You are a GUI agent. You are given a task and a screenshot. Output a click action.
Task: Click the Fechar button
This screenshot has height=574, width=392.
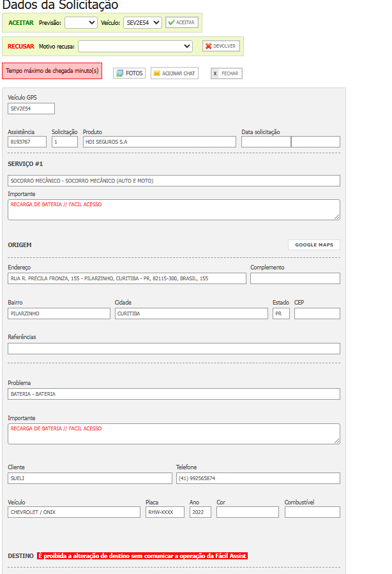click(x=226, y=73)
